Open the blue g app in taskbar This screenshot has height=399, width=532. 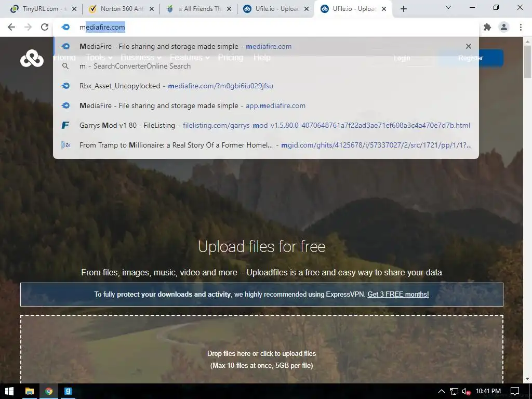68,391
